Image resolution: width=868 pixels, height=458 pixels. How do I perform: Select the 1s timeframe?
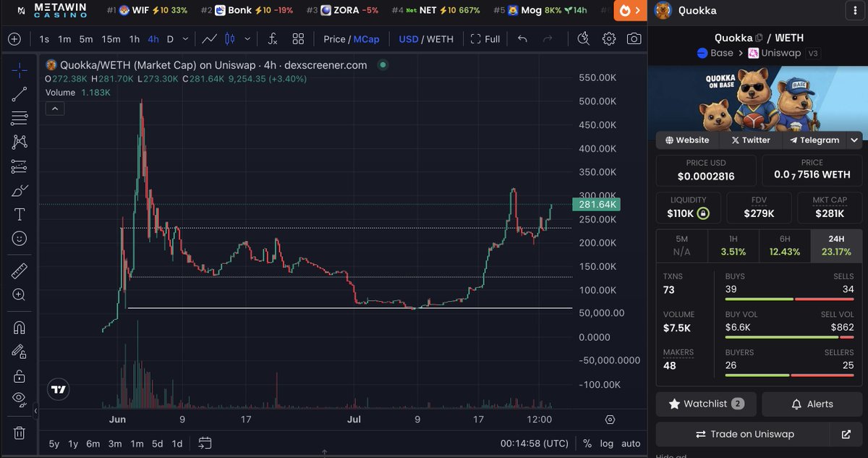[45, 39]
